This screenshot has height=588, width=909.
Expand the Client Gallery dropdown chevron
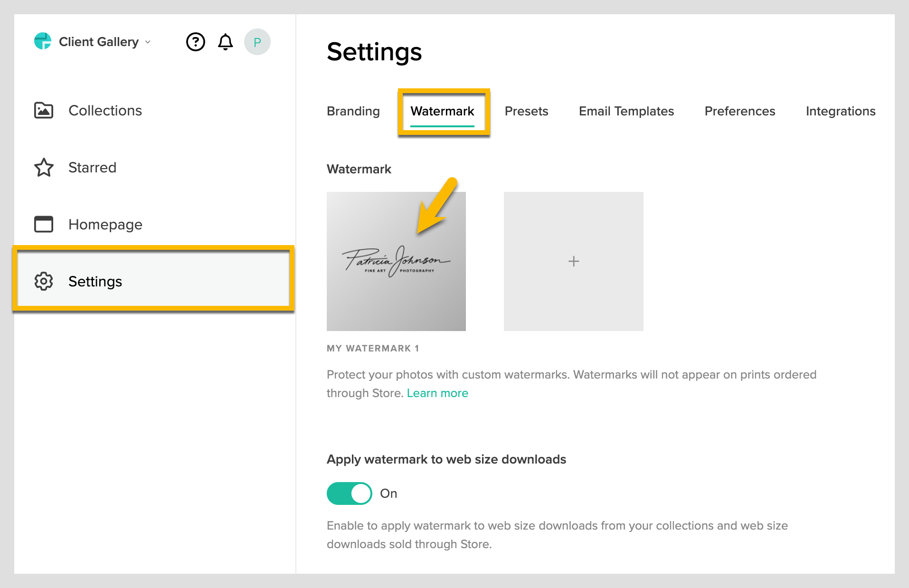point(147,42)
